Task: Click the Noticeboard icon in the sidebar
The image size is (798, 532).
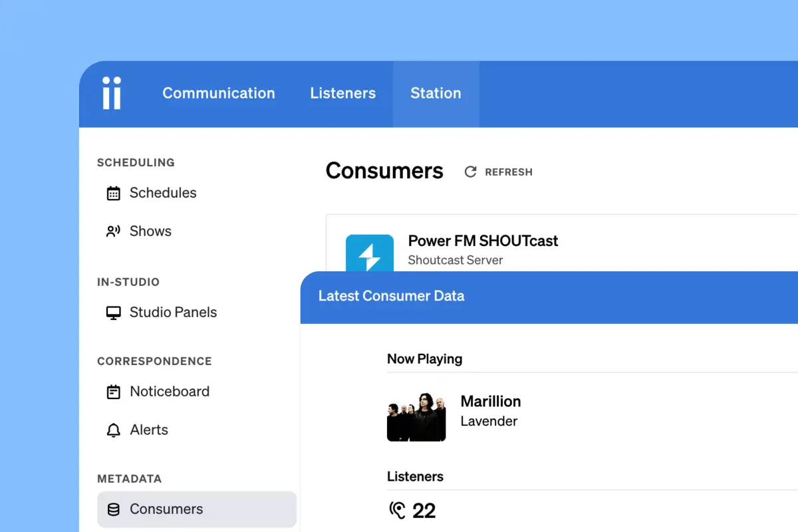Action: [x=114, y=392]
